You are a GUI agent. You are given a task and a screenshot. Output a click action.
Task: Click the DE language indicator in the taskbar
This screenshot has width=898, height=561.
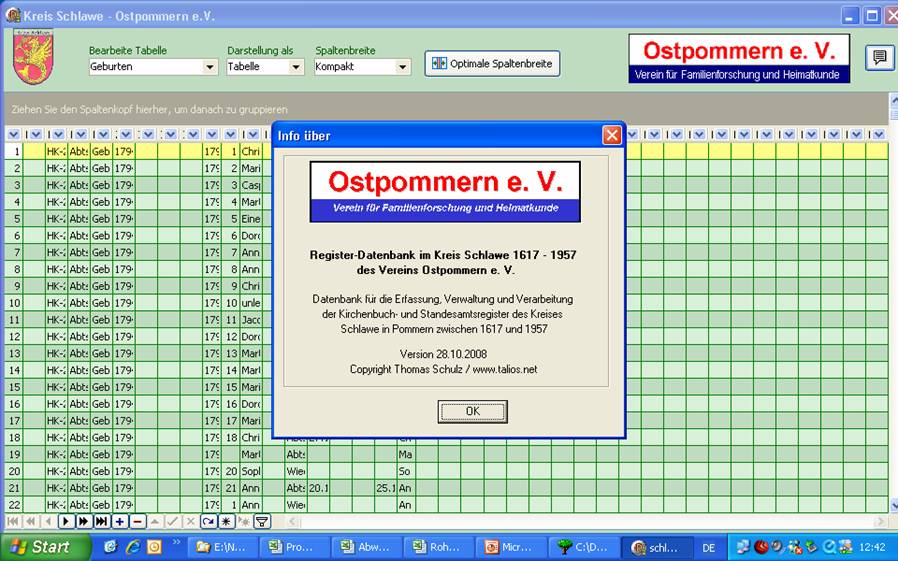708,548
